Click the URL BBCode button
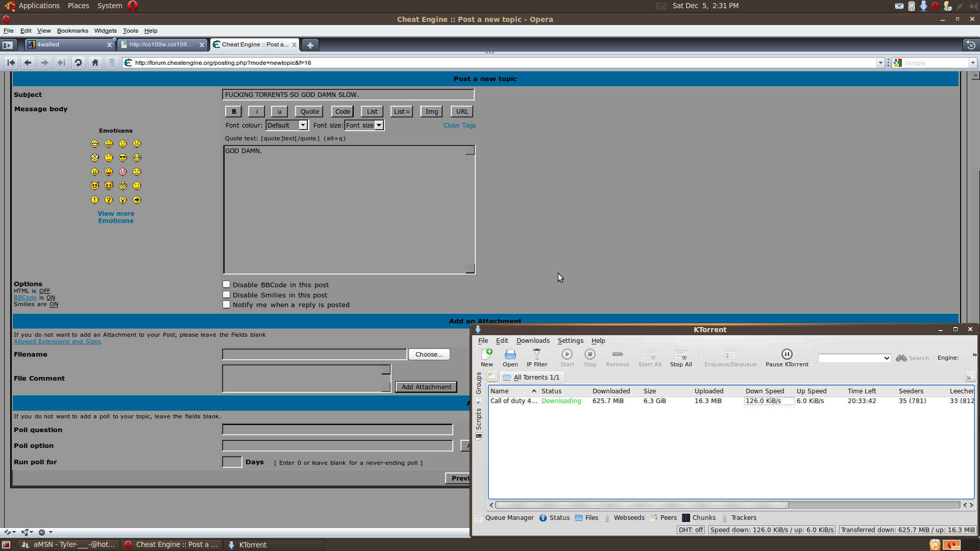The height and width of the screenshot is (551, 980). (462, 112)
